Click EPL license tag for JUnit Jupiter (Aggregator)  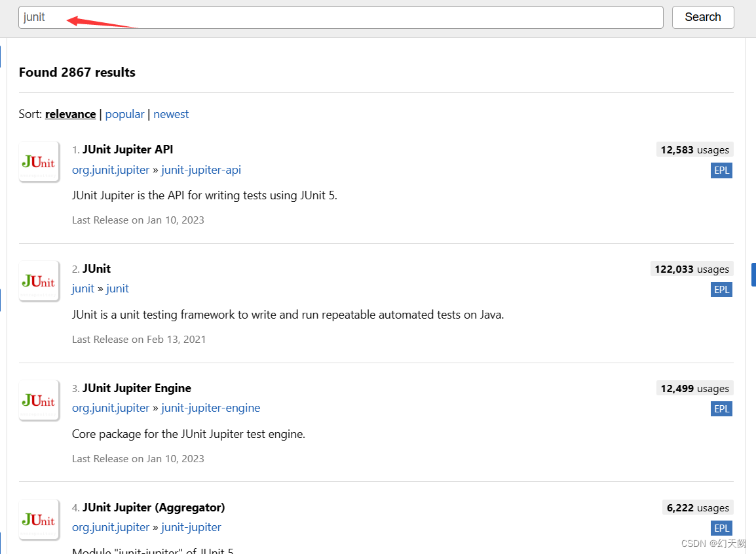(x=721, y=528)
